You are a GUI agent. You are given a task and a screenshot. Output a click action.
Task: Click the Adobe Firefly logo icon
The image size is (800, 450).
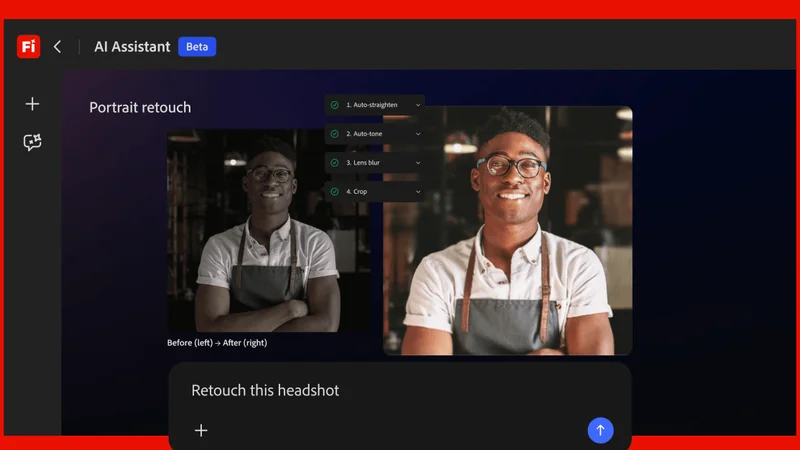pyautogui.click(x=28, y=46)
